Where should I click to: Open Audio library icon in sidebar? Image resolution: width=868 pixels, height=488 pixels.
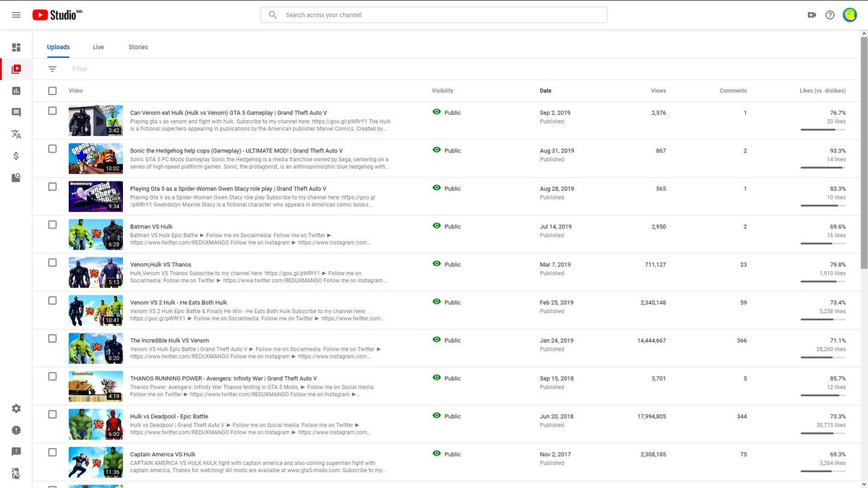[x=16, y=178]
